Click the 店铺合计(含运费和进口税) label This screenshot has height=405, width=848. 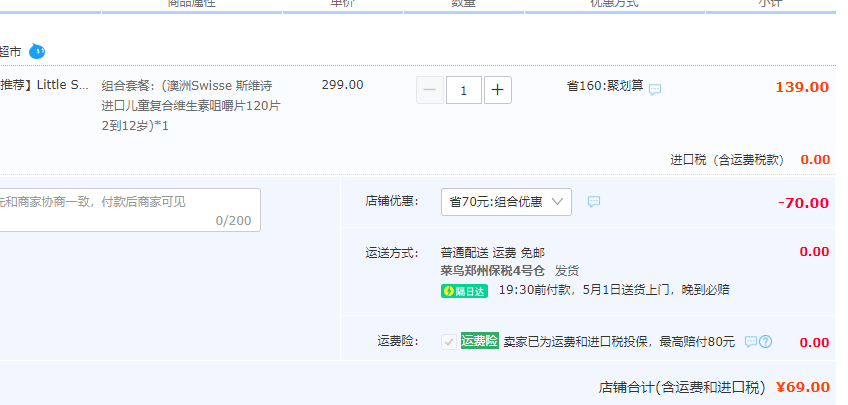pyautogui.click(x=682, y=387)
